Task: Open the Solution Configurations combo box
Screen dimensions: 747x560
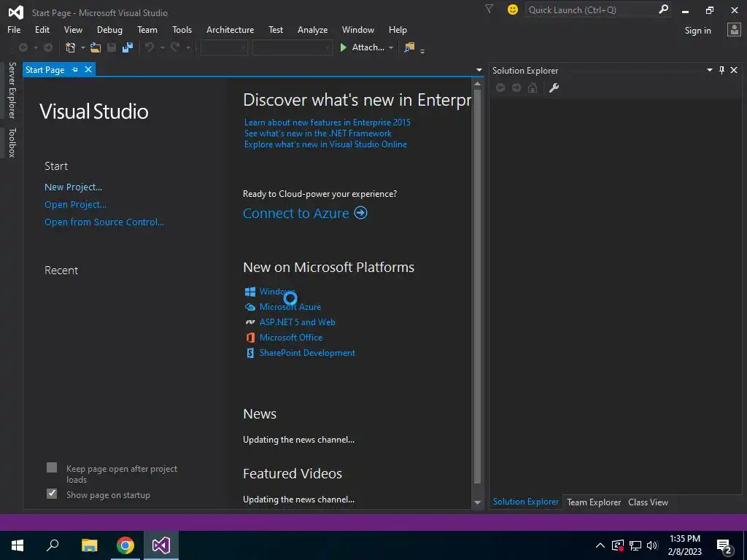Action: pos(224,47)
